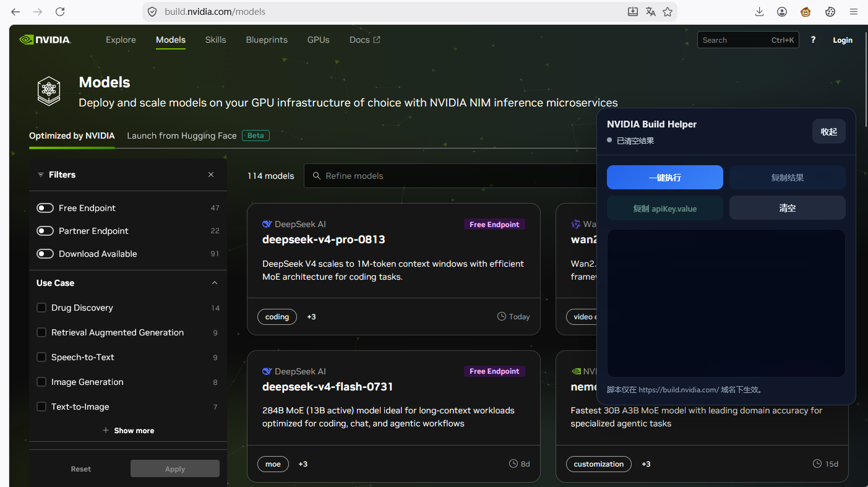The width and height of the screenshot is (868, 487).
Task: Check the Retrieval Augmented Generation checkbox
Action: [41, 332]
